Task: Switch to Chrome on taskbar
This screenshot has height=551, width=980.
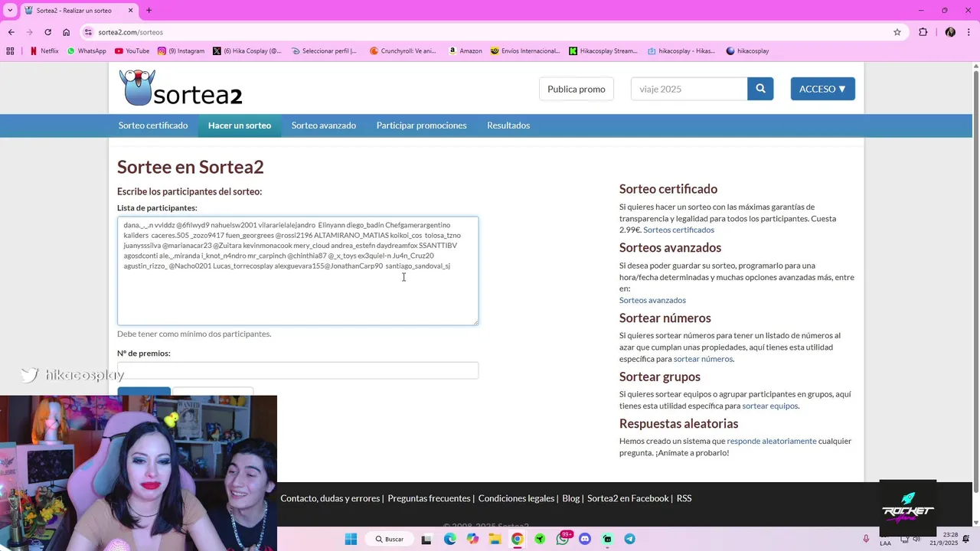Action: pyautogui.click(x=518, y=539)
